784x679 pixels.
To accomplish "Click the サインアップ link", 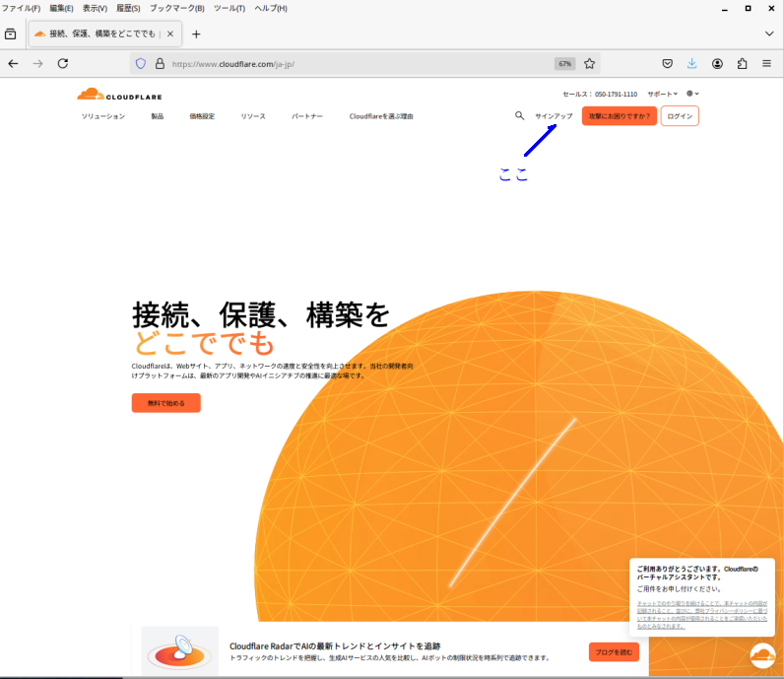I will 554,116.
